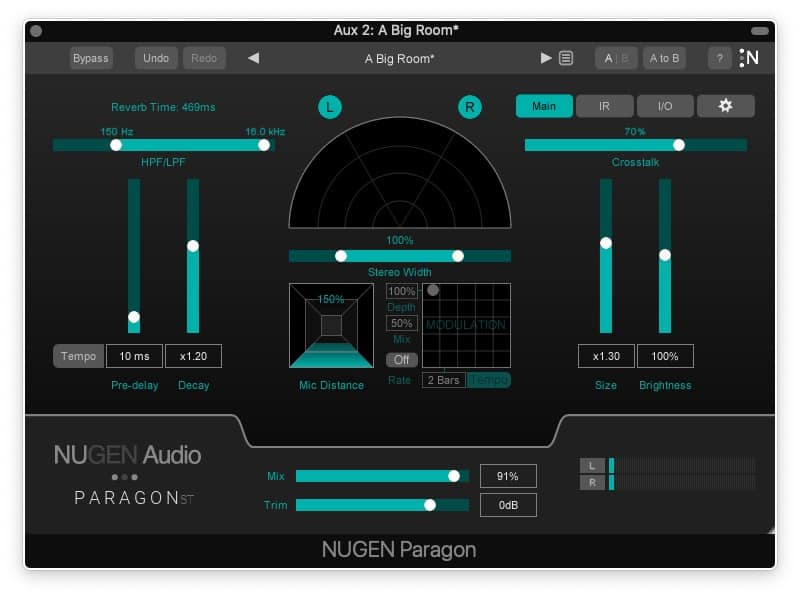
Task: Click the Size vertical slider handle
Action: (x=606, y=243)
